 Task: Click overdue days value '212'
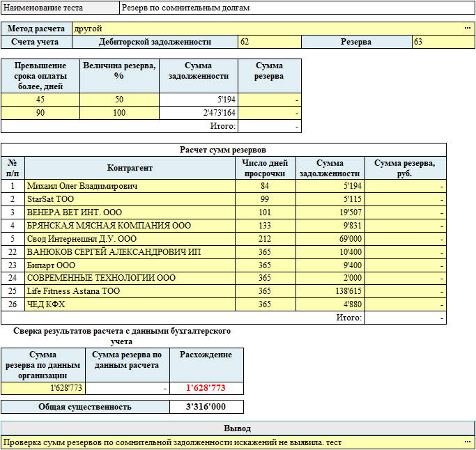pyautogui.click(x=266, y=239)
